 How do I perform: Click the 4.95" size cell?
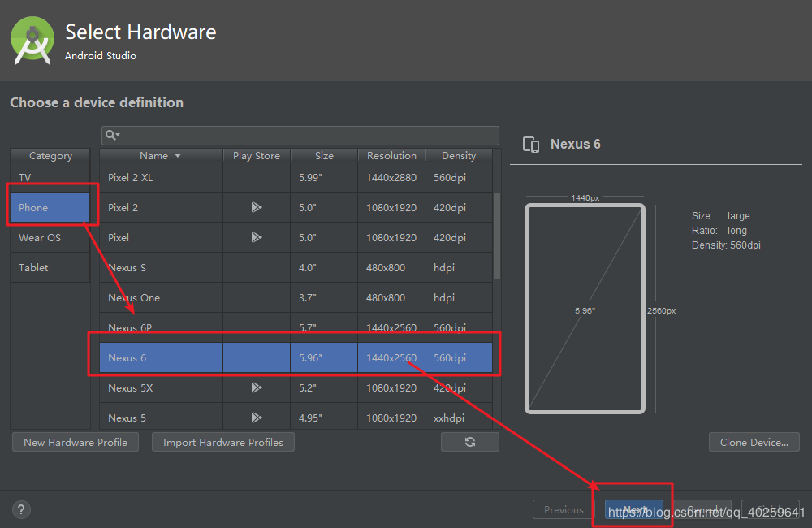[324, 418]
